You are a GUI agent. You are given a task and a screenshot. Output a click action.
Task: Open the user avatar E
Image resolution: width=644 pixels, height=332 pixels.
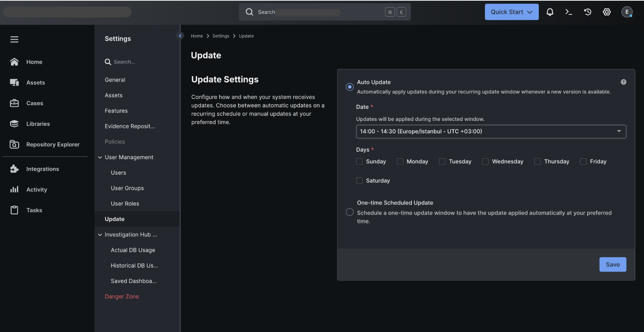(627, 12)
